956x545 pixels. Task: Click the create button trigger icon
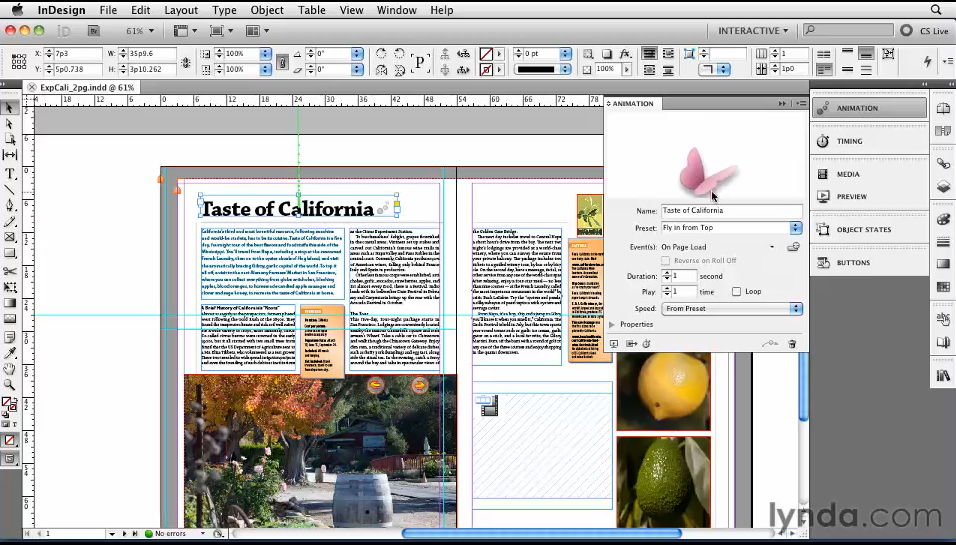pos(793,247)
